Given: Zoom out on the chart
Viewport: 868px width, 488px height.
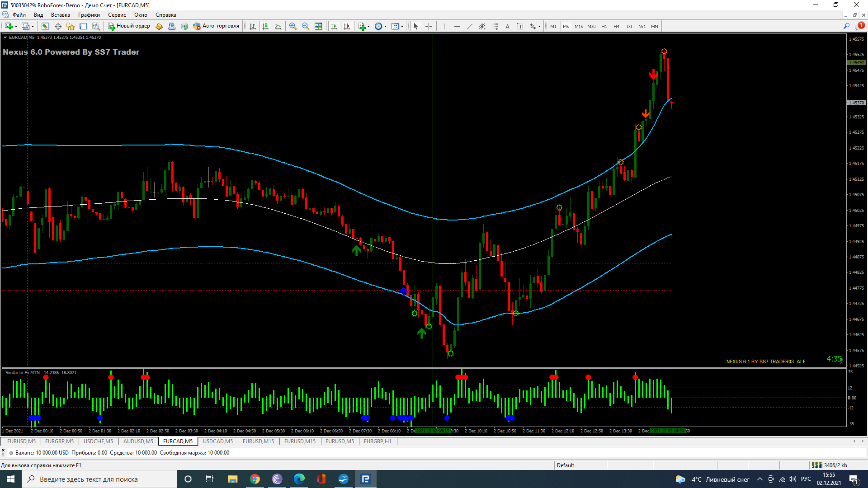Looking at the screenshot, I should click(306, 26).
